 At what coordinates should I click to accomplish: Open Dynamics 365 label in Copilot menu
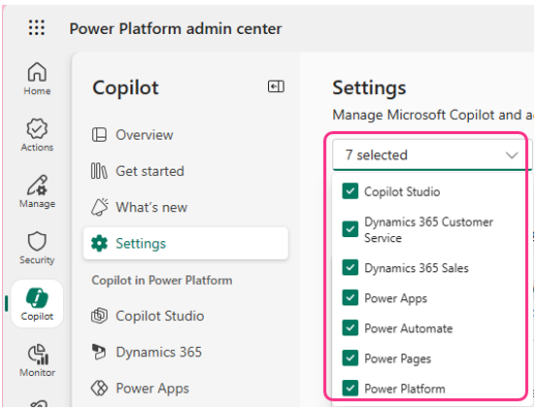(159, 352)
